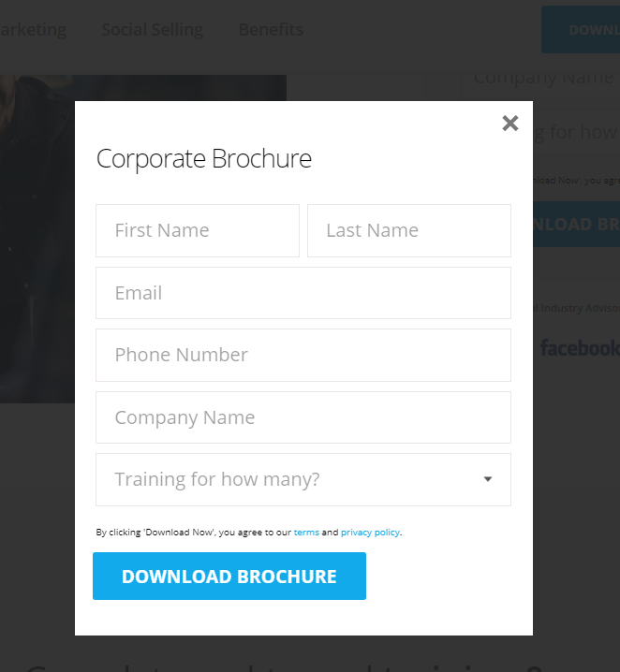Focus the Email input field
The height and width of the screenshot is (672, 620).
click(303, 293)
